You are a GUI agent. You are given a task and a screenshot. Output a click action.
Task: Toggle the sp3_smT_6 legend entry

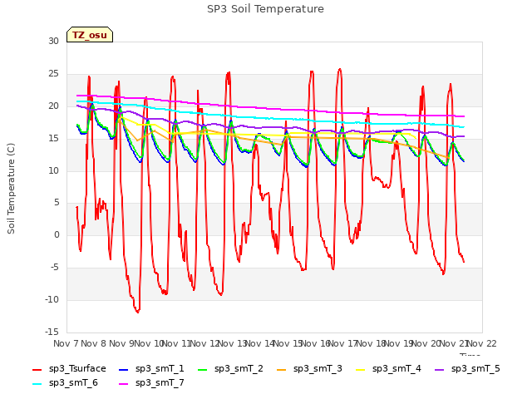point(65,383)
